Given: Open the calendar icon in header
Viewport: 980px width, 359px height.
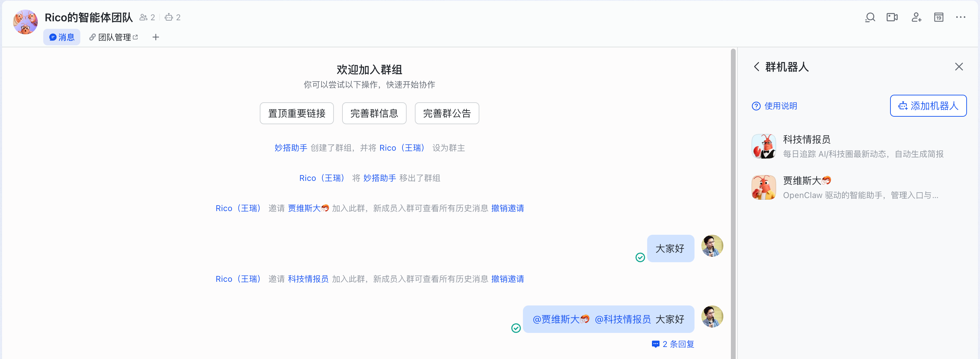Looking at the screenshot, I should pos(938,18).
